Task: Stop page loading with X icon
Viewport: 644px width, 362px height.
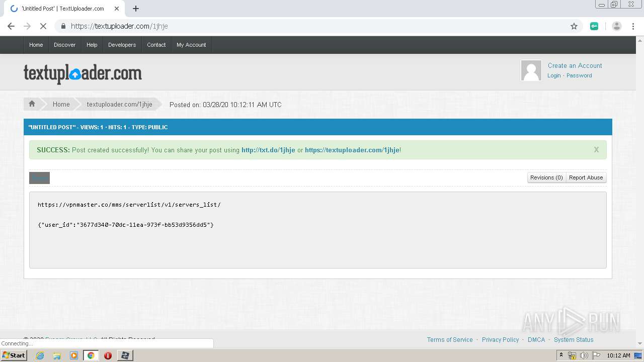Action: [43, 26]
